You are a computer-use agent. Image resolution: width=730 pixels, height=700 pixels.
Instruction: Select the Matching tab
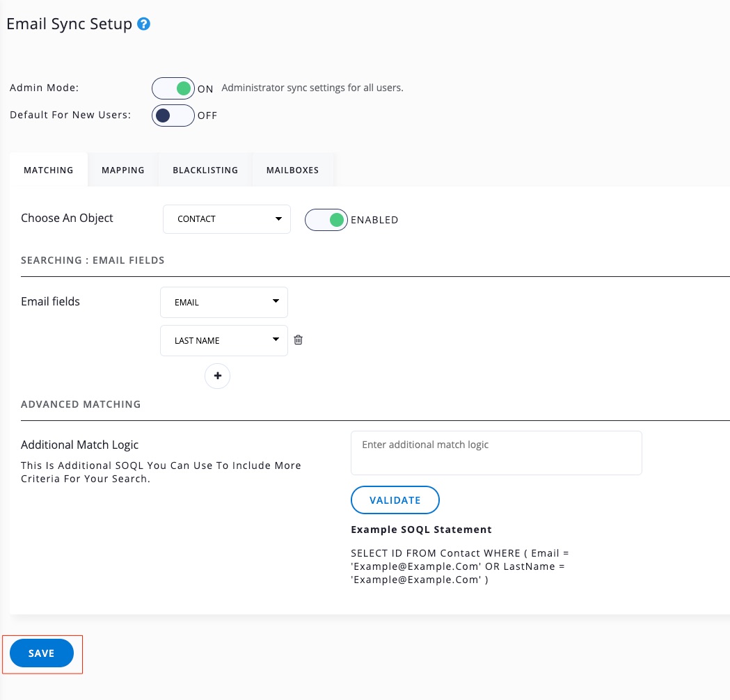point(49,170)
